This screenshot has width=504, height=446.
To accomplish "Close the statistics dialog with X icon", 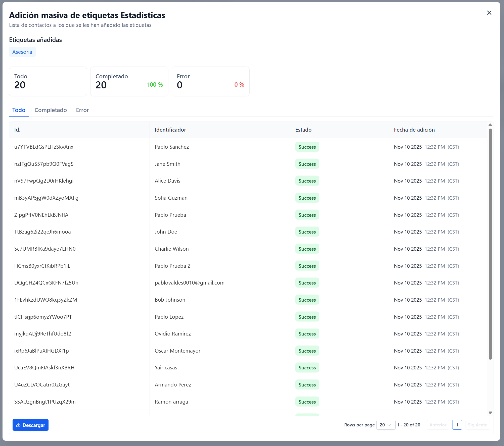I will [x=489, y=13].
